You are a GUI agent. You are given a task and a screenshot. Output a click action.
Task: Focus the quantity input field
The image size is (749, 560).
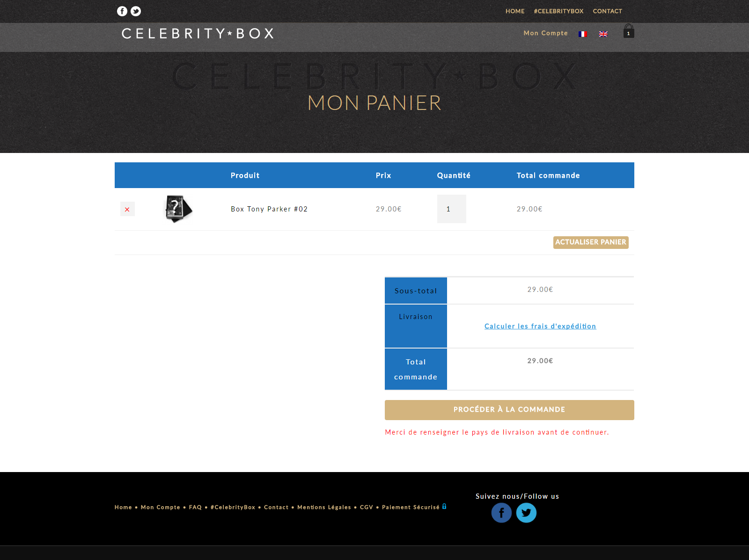coord(452,209)
